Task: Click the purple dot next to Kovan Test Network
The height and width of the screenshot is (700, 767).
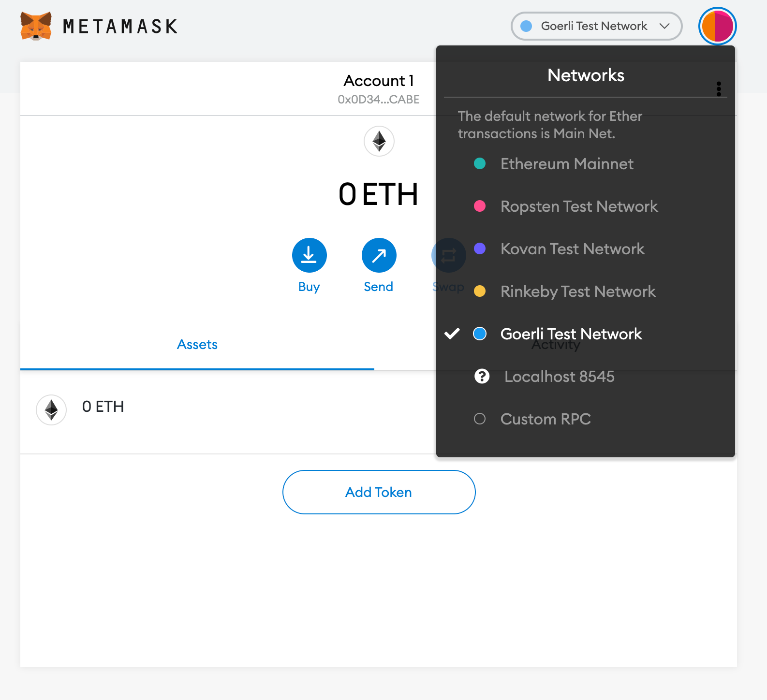Action: point(480,248)
